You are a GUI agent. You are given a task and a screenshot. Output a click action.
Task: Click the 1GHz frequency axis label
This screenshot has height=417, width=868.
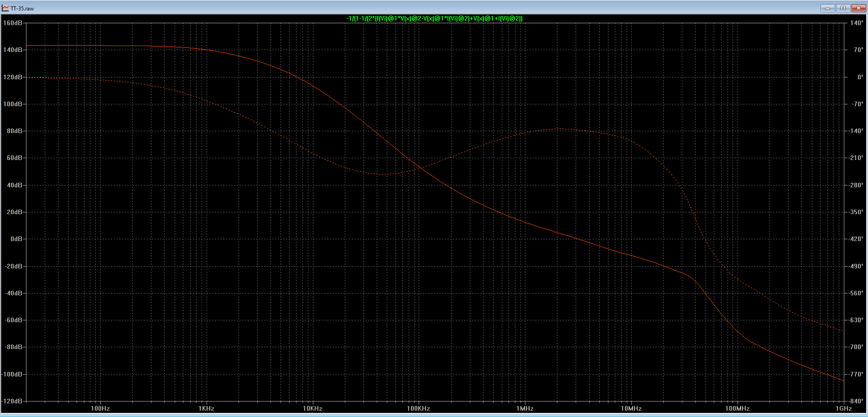tap(844, 408)
